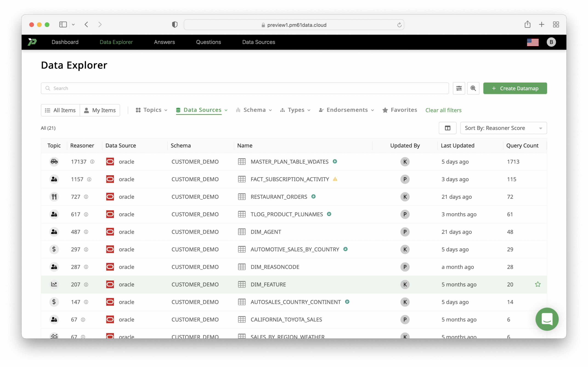
Task: Click the Reasoner column header
Action: 82,146
